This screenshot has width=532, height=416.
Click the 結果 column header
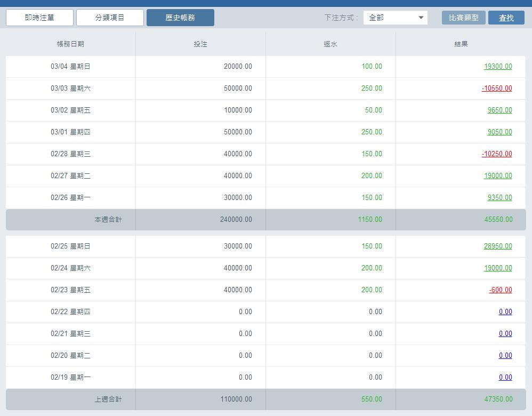click(x=461, y=44)
